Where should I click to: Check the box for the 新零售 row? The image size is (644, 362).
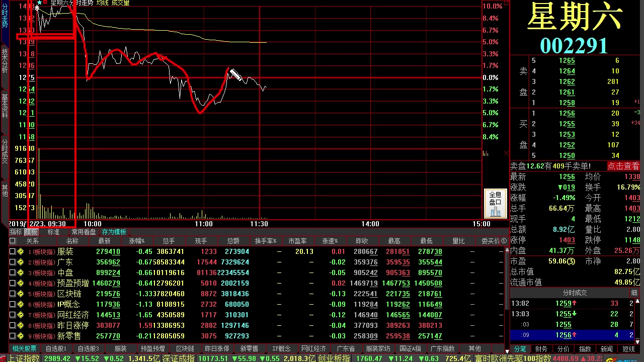pyautogui.click(x=13, y=336)
